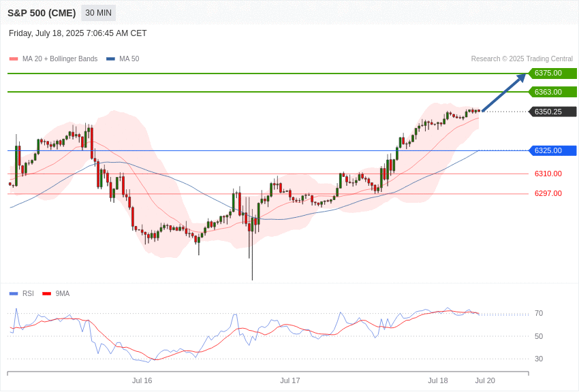Click the 6310.00 red support label
579x392 pixels.
548,174
